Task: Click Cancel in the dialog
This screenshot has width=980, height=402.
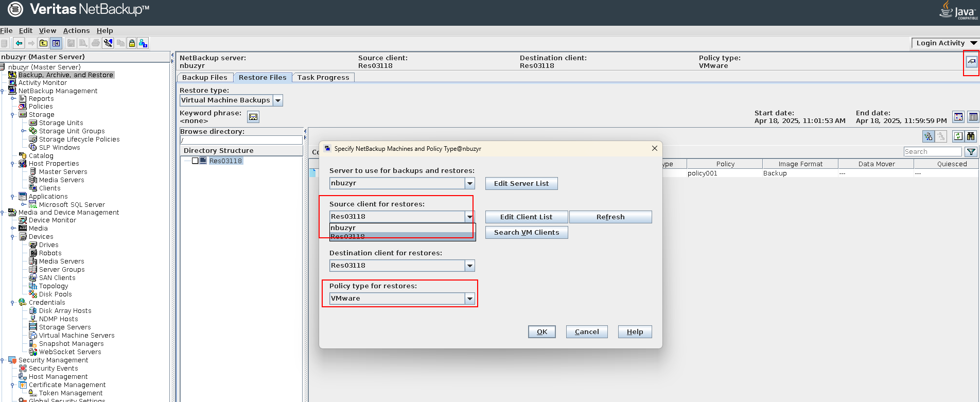Action: (587, 332)
